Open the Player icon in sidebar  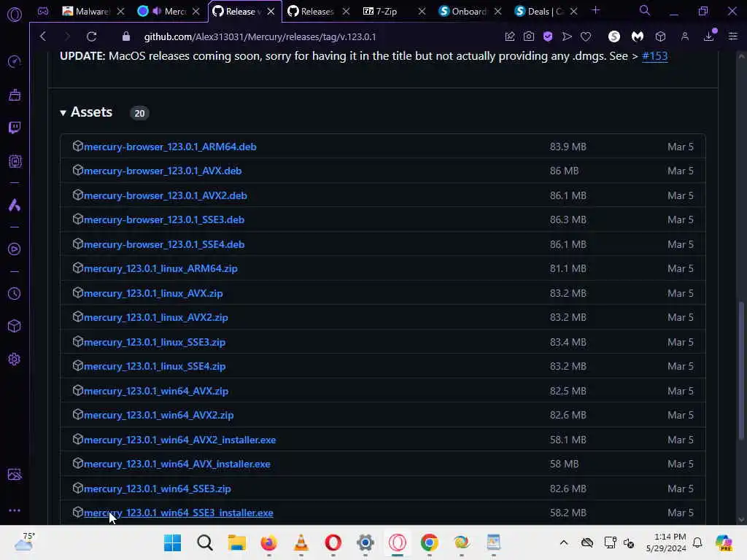15,249
